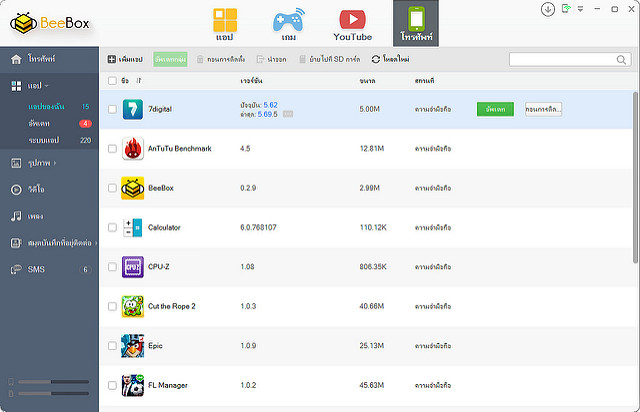
Task: Check the BeeBox row checkbox
Action: (x=112, y=188)
